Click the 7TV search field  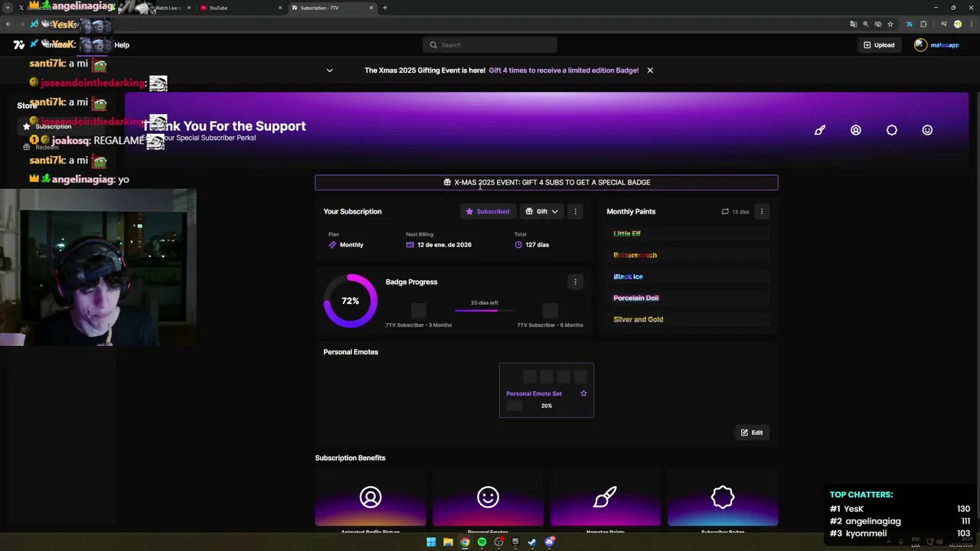[490, 45]
